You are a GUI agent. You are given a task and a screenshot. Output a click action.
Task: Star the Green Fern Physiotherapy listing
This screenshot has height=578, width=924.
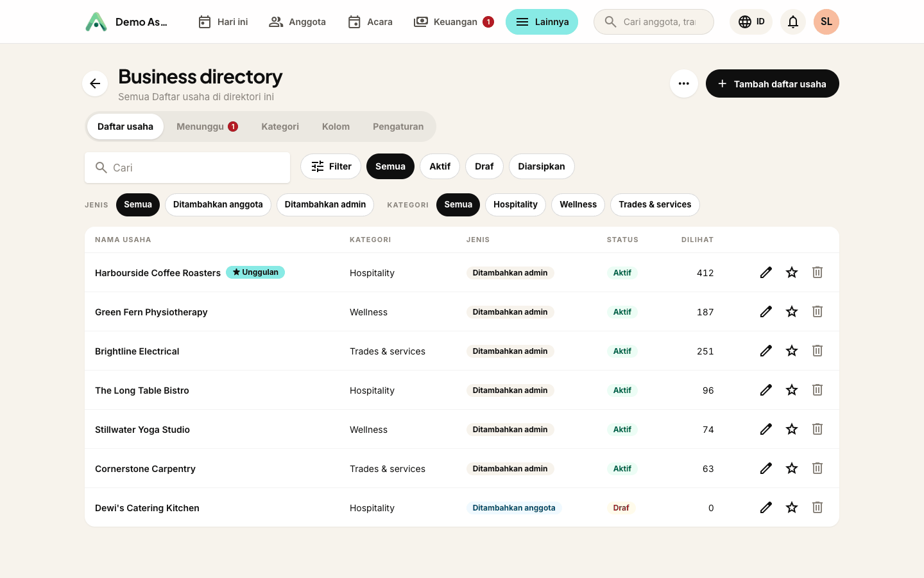click(792, 311)
